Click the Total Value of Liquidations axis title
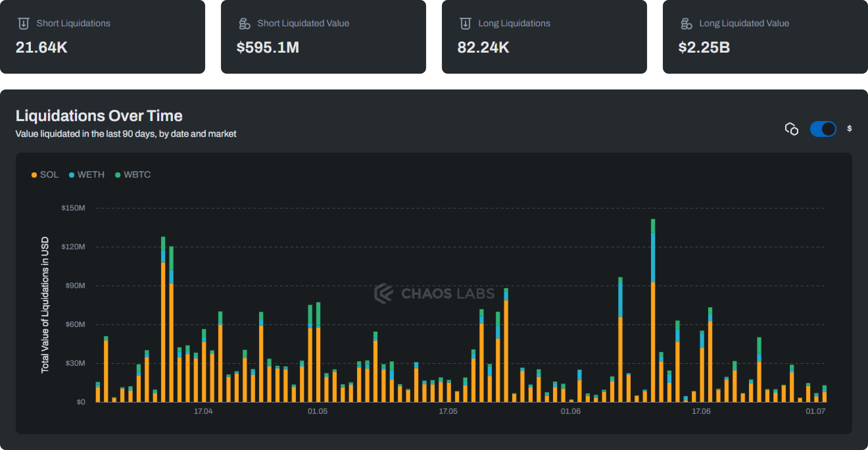Viewport: 868px width, 450px height. [45, 305]
